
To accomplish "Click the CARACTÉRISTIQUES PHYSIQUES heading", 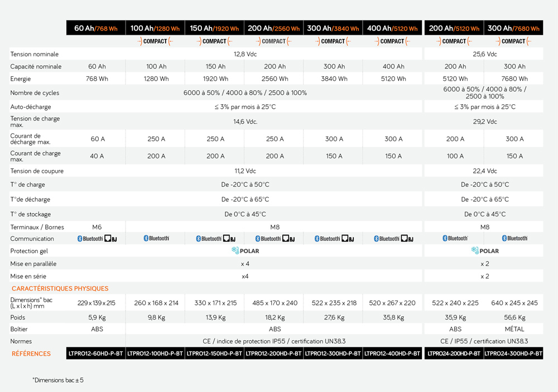I will tap(60, 288).
